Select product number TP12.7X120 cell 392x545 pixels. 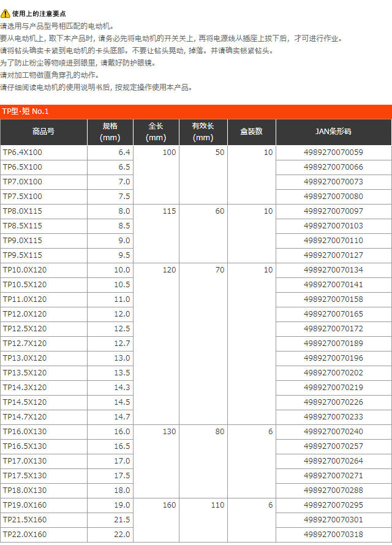[24, 344]
